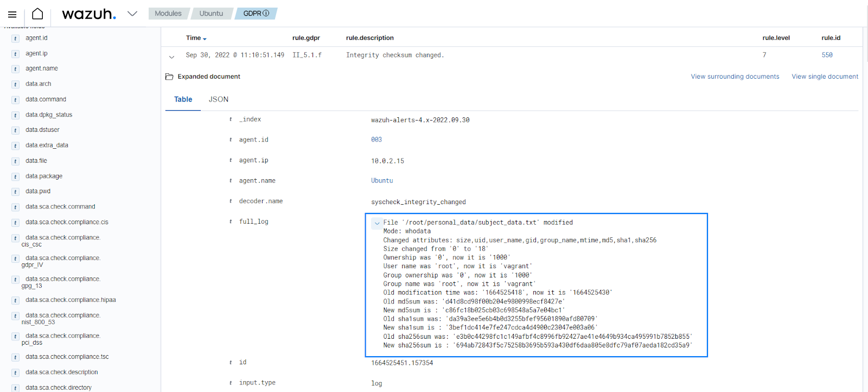The width and height of the screenshot is (868, 392).
Task: Click the GDPR info icon
Action: click(x=266, y=14)
